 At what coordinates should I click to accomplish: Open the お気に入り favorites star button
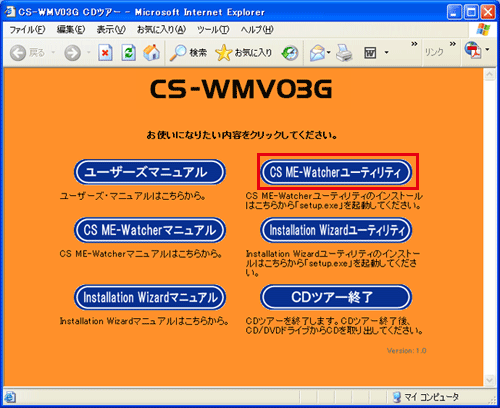click(244, 53)
